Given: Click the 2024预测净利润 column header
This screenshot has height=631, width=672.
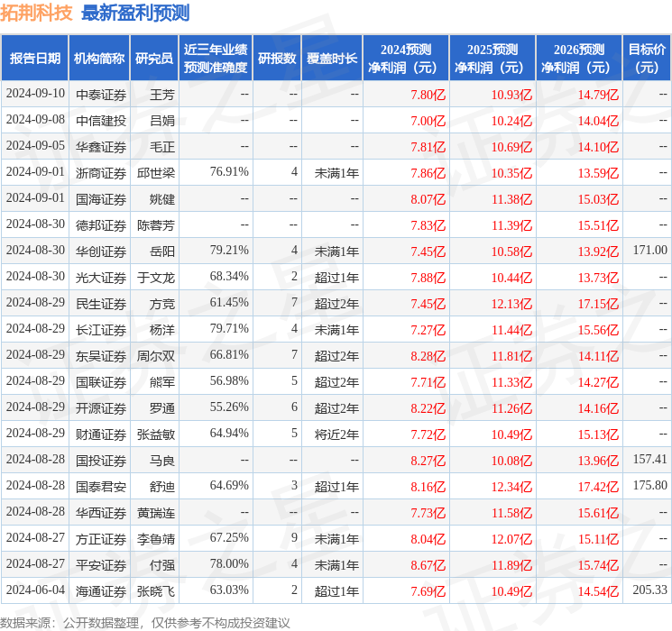Looking at the screenshot, I should point(406,59).
